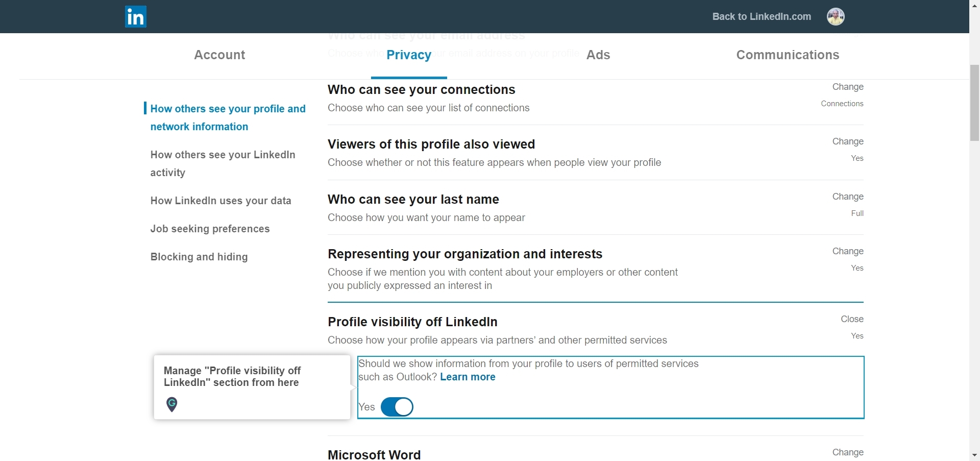Click the scrollbar down arrow
Viewport: 980px width, 461px height.
[974, 455]
